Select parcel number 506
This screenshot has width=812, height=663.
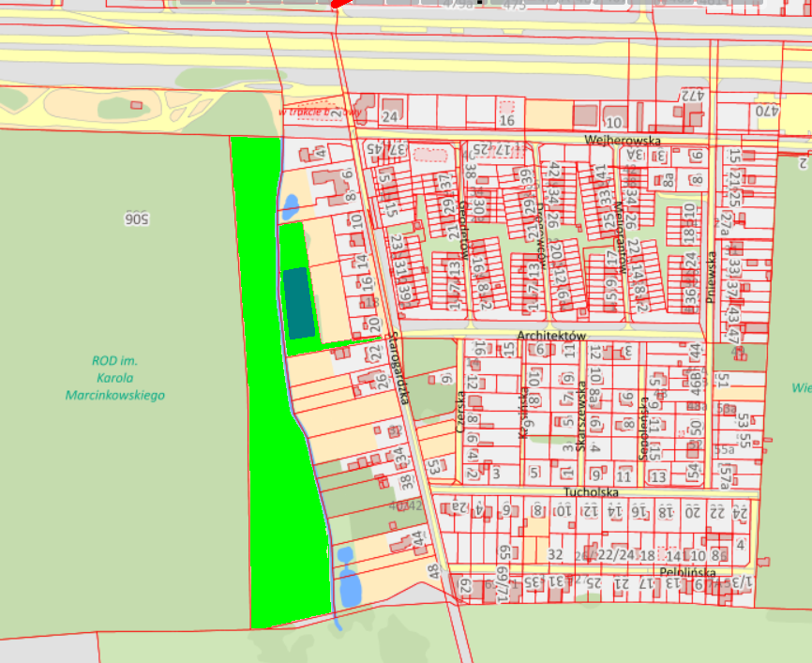(137, 218)
